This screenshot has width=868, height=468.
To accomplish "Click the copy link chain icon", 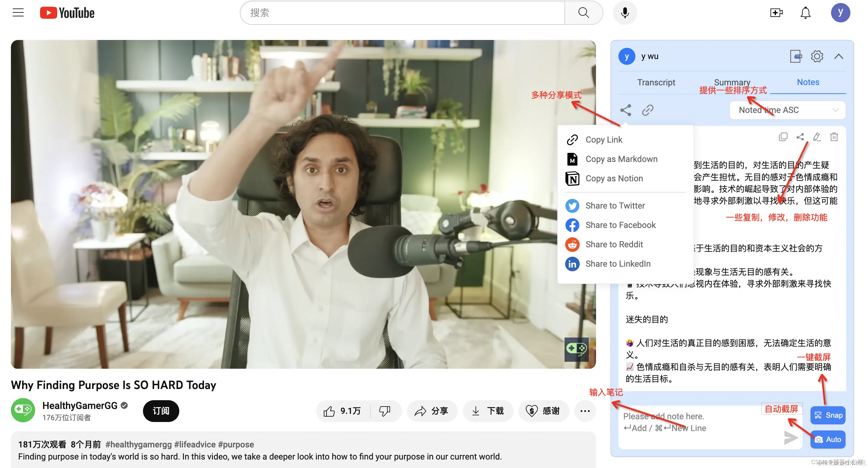I will tap(648, 110).
